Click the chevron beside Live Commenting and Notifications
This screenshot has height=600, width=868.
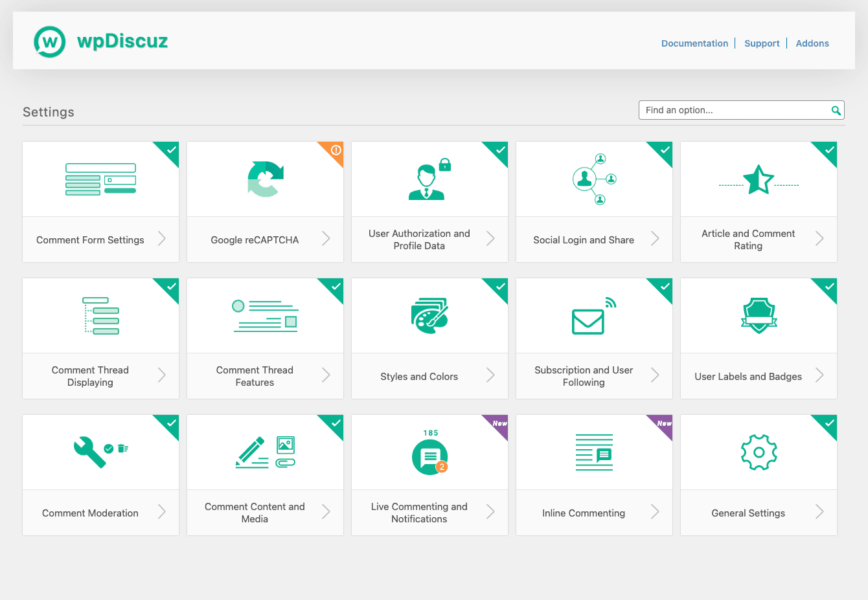491,512
